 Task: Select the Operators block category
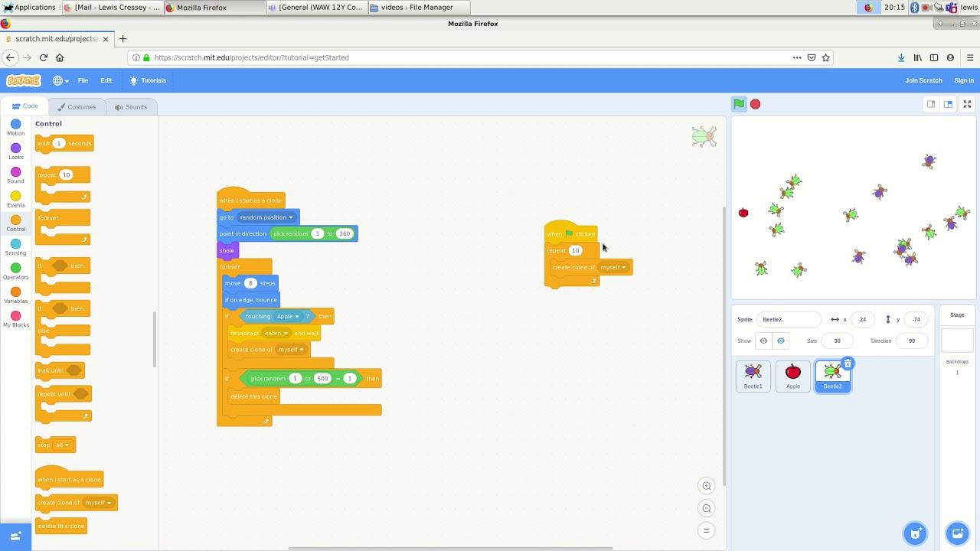[x=15, y=272]
